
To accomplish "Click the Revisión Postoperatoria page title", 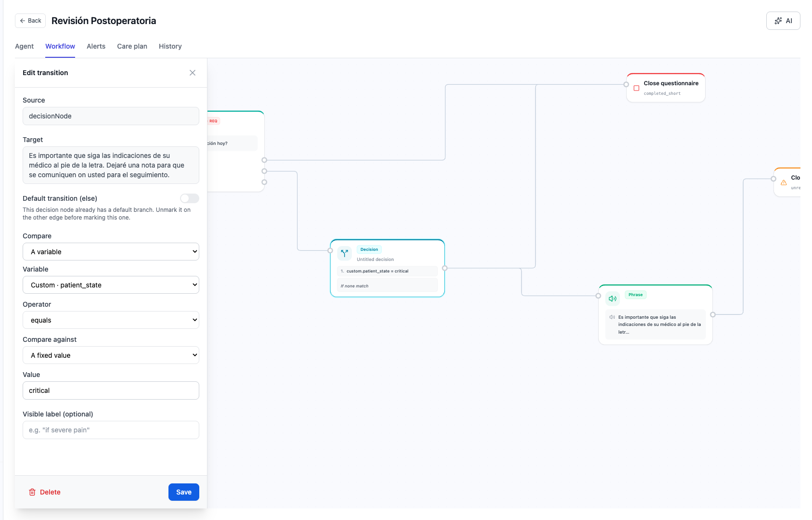I will pos(104,21).
